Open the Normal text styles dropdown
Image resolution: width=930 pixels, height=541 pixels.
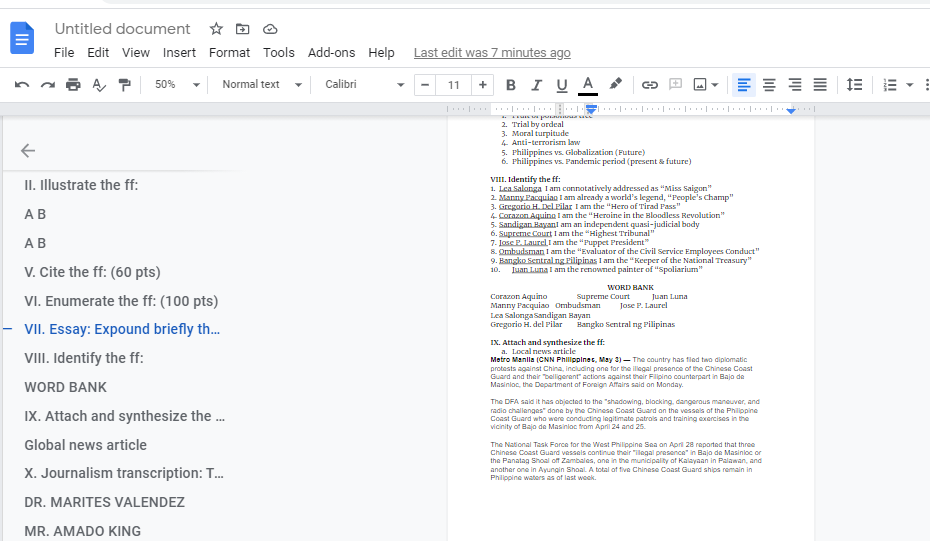262,85
